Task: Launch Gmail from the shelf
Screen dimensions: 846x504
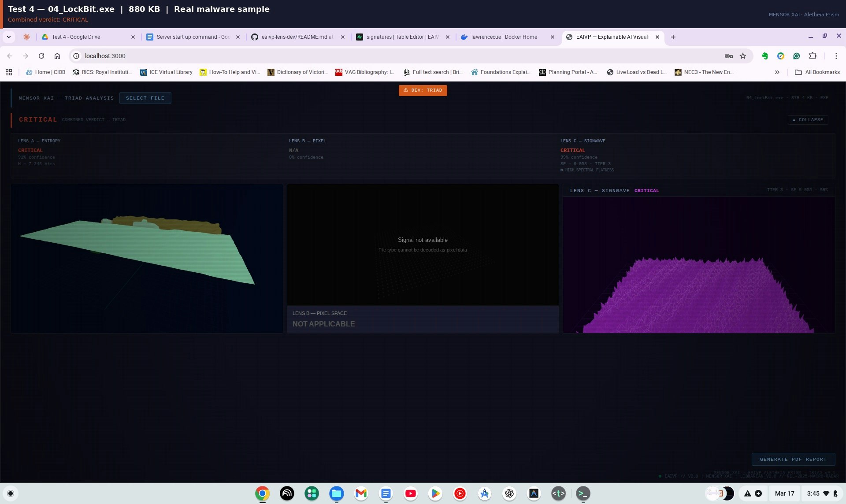Action: click(361, 493)
